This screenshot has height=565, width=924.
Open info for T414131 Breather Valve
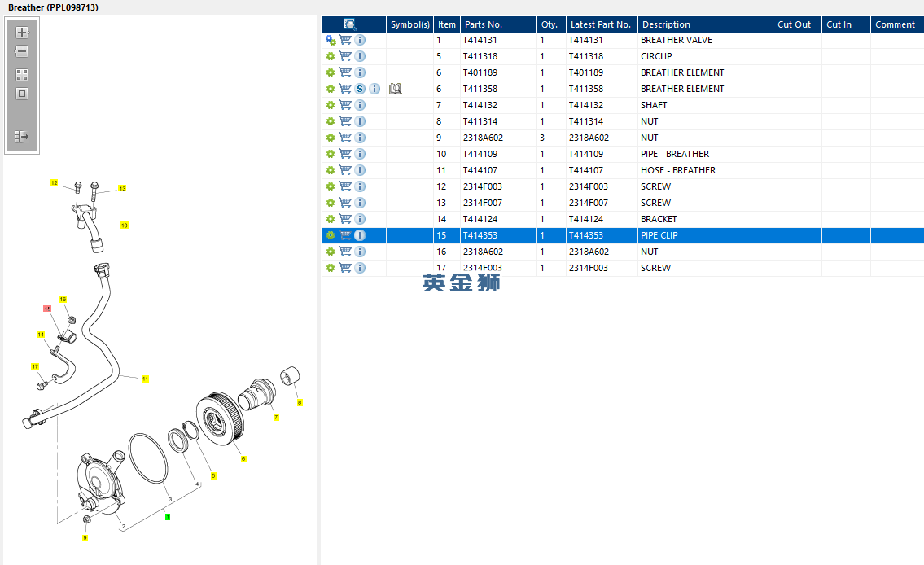click(x=360, y=40)
